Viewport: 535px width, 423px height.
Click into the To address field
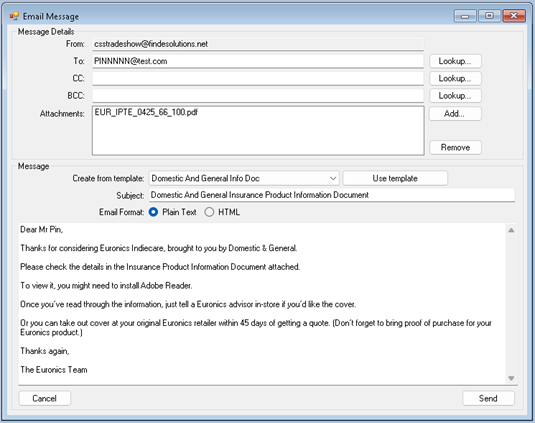point(258,61)
